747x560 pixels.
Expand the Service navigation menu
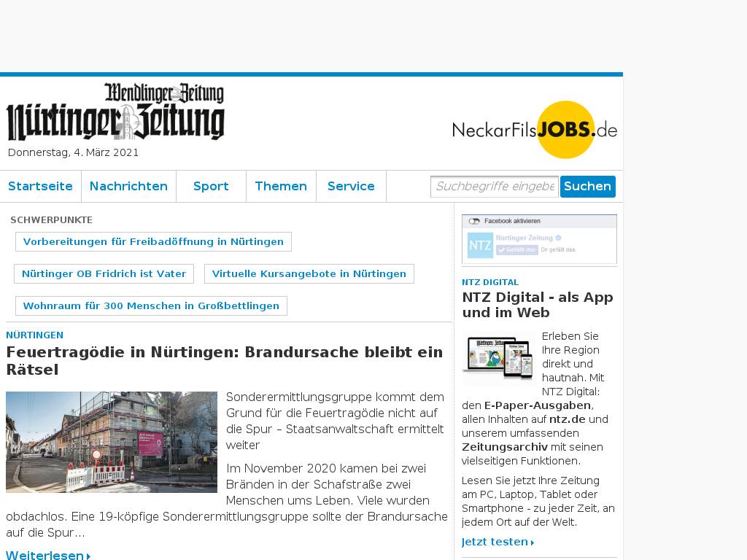coord(351,186)
